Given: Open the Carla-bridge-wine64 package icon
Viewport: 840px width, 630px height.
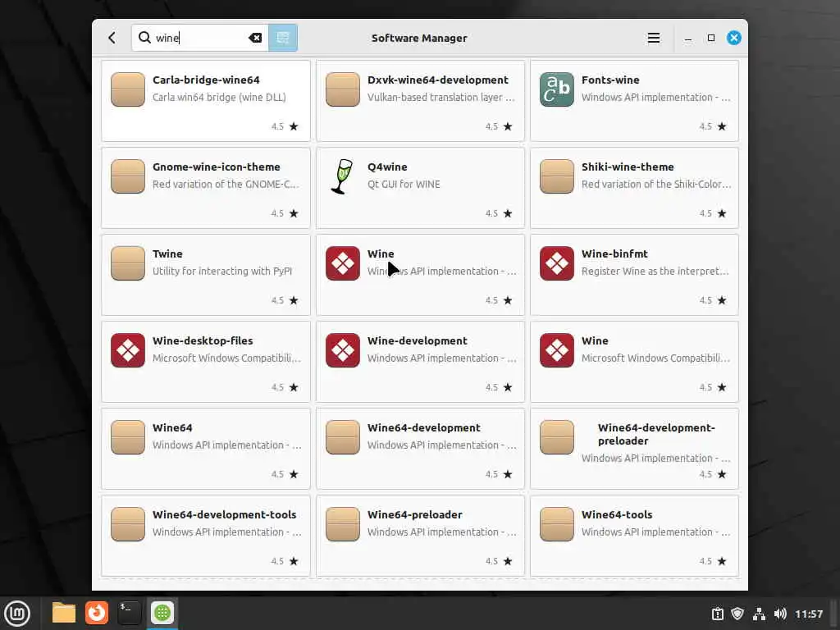Looking at the screenshot, I should click(128, 89).
